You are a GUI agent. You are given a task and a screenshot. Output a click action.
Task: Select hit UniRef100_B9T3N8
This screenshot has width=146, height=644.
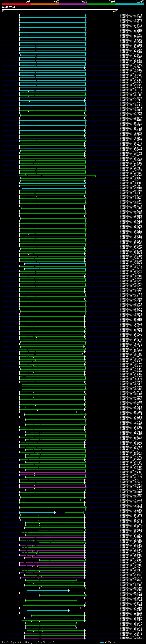pos(131,191)
